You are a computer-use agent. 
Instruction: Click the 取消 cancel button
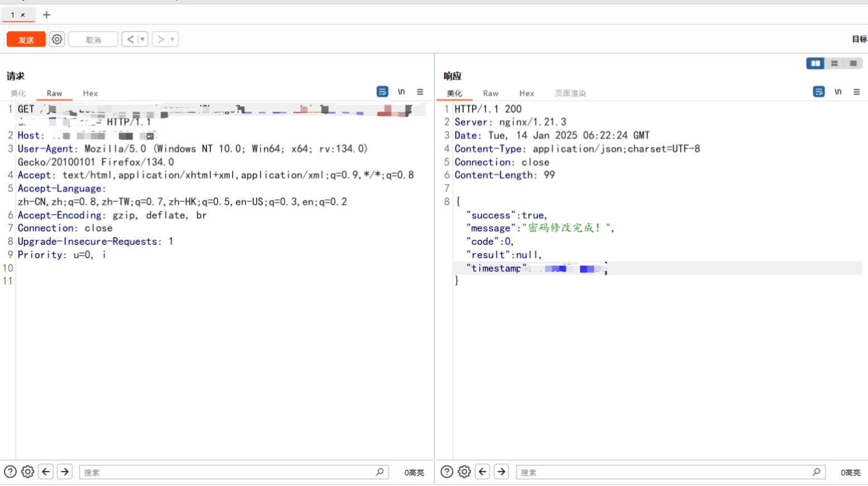pyautogui.click(x=93, y=40)
